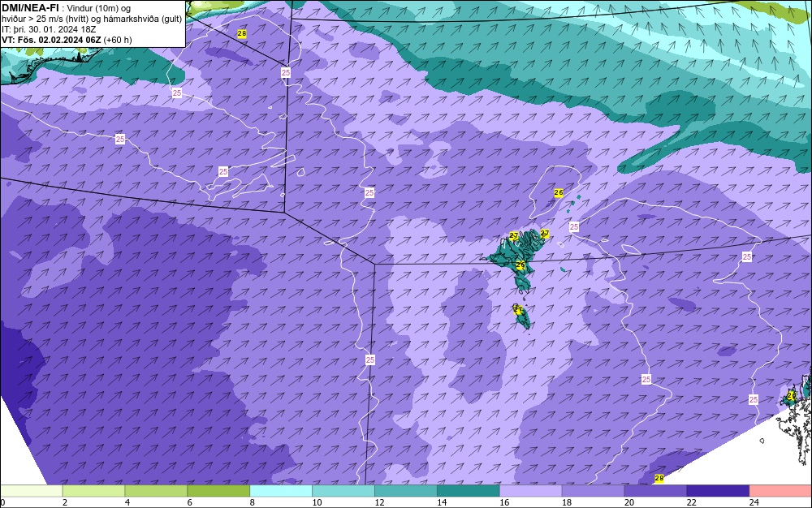Pick the light teal swatch between 10 and 12
812x508 pixels.
(x=343, y=491)
